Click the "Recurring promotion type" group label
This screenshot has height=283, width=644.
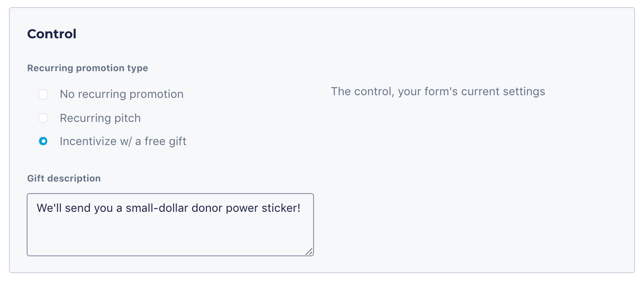[88, 68]
